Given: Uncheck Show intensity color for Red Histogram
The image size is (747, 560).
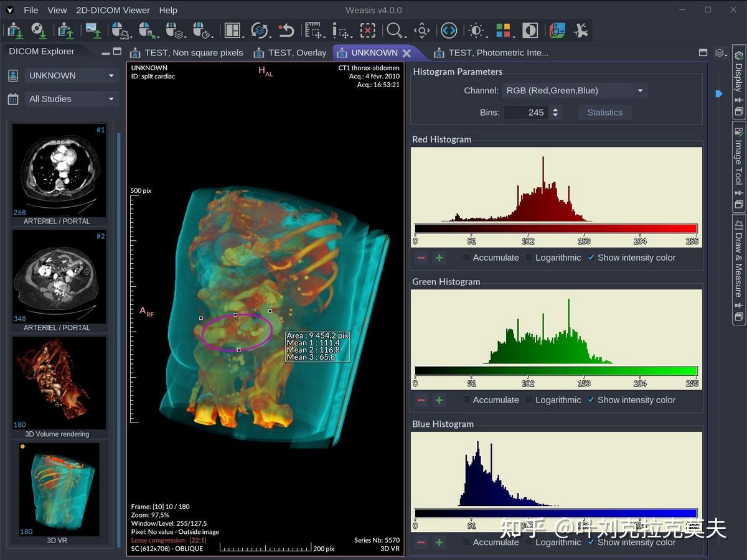Looking at the screenshot, I should pyautogui.click(x=591, y=258).
